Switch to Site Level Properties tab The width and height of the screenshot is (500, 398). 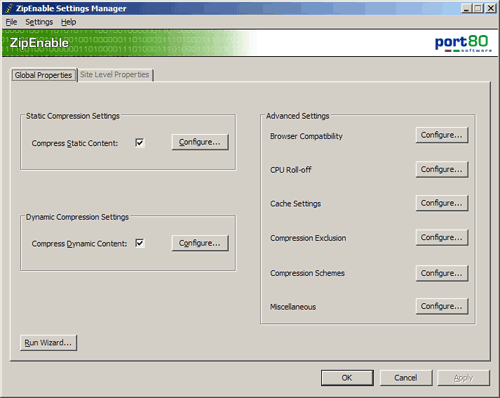pyautogui.click(x=115, y=75)
